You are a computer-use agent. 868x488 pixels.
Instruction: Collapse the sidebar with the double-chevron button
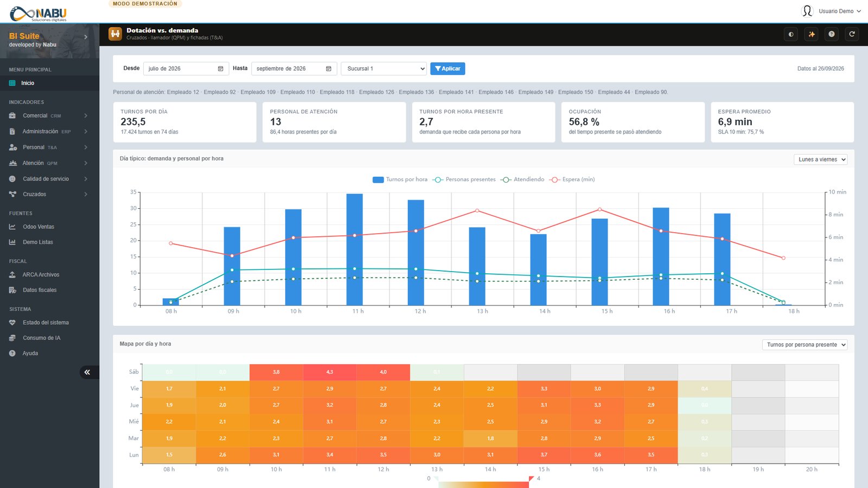(87, 372)
